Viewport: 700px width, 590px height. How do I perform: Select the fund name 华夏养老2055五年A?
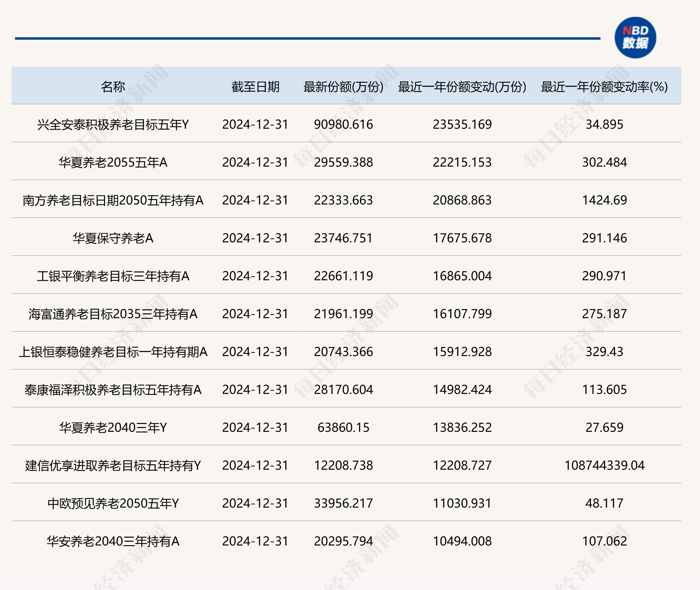113,162
